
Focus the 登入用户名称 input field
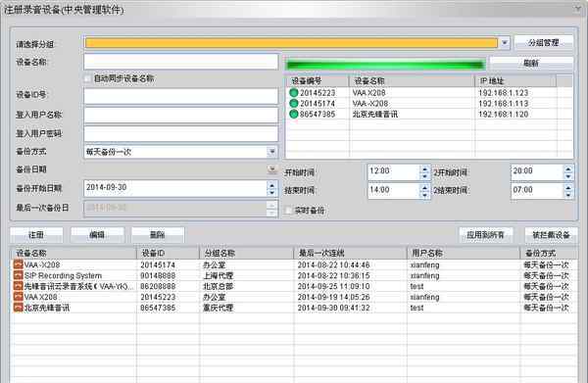[181, 115]
